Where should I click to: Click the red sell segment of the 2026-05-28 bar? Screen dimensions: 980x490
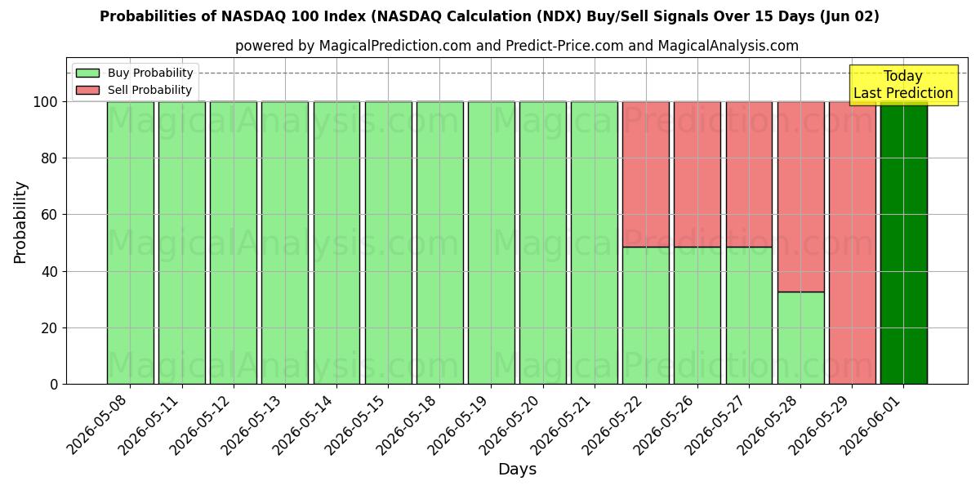coord(800,196)
